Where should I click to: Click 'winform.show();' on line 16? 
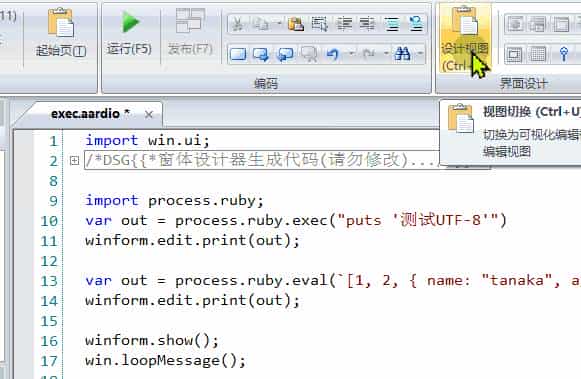152,340
